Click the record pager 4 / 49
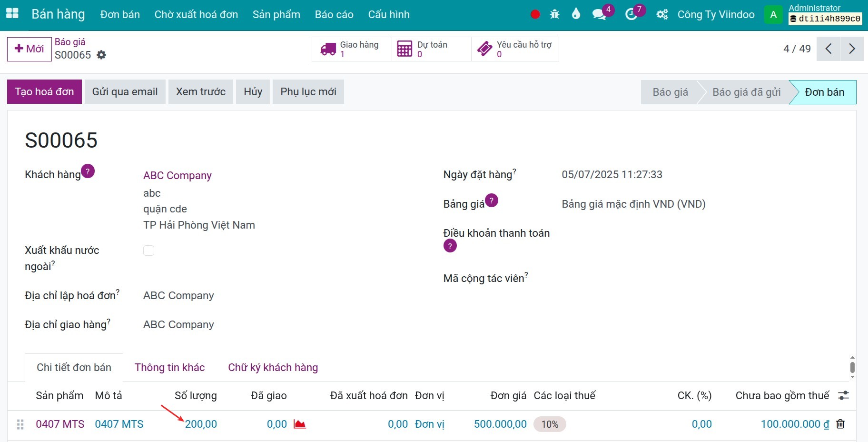Screen dimensions: 868x442 click(797, 49)
